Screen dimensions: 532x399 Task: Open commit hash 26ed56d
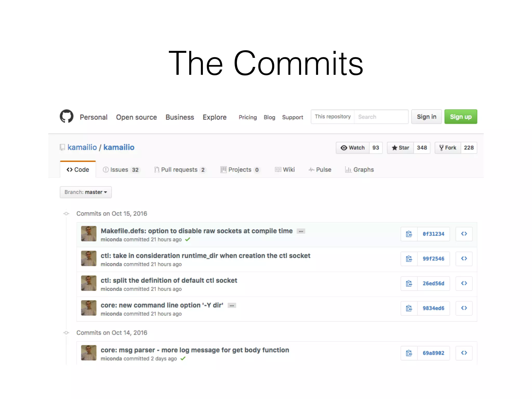point(434,283)
